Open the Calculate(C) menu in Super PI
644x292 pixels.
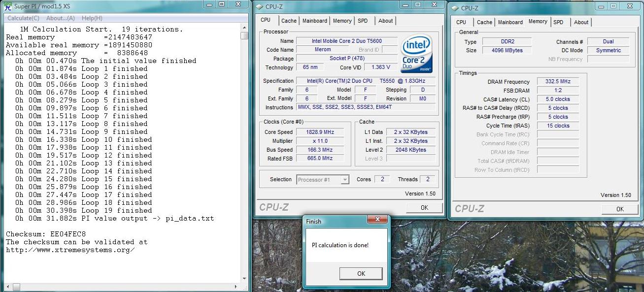pos(23,18)
